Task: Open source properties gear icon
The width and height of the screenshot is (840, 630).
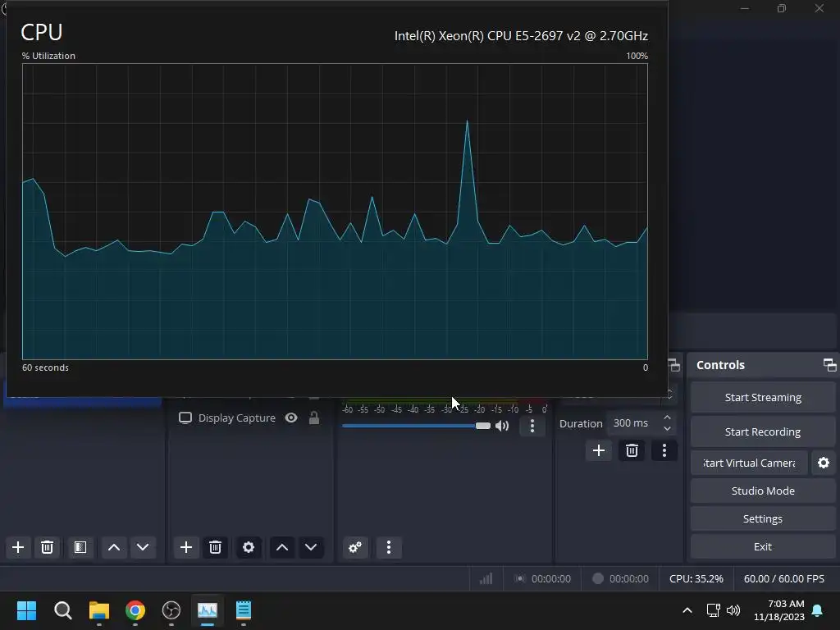Action: point(249,547)
